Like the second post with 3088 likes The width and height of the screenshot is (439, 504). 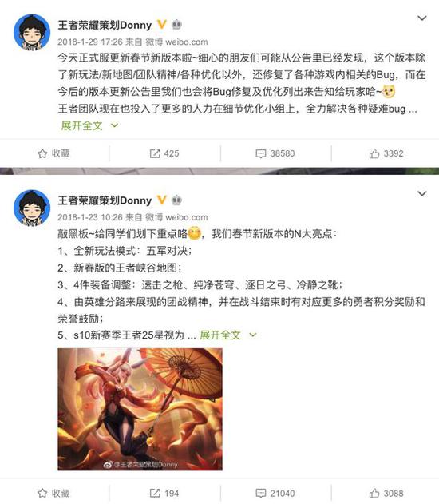386,493
